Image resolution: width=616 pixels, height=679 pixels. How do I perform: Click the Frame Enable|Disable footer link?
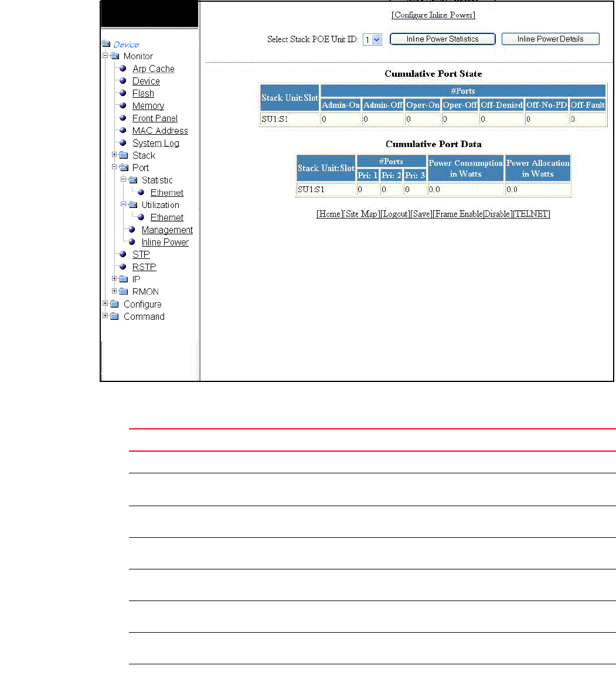(x=472, y=214)
